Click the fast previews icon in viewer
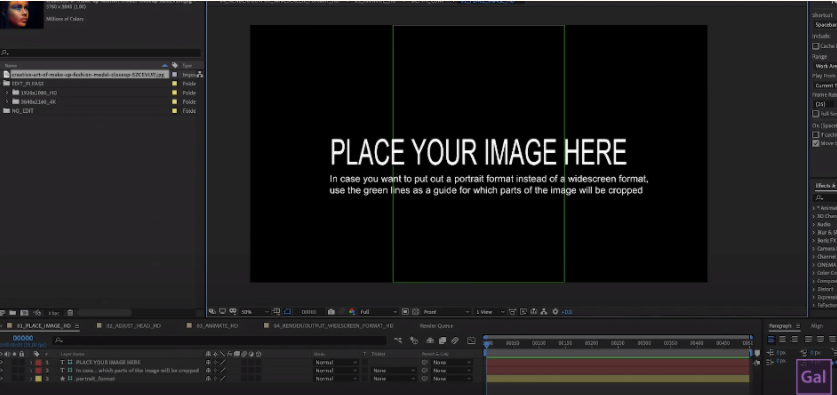837x395 pixels. coord(523,312)
